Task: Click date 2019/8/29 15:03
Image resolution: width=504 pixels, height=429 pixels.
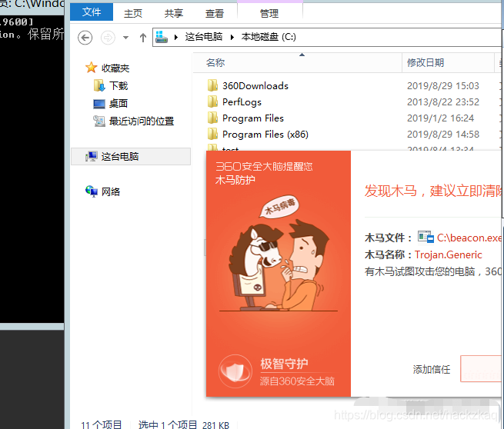Action: [443, 86]
